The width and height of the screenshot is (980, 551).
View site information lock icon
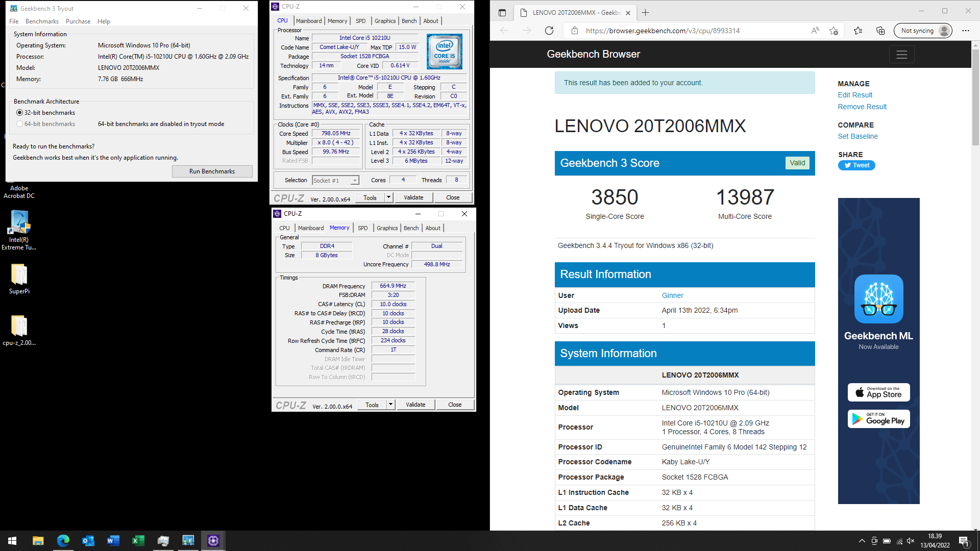pos(575,31)
